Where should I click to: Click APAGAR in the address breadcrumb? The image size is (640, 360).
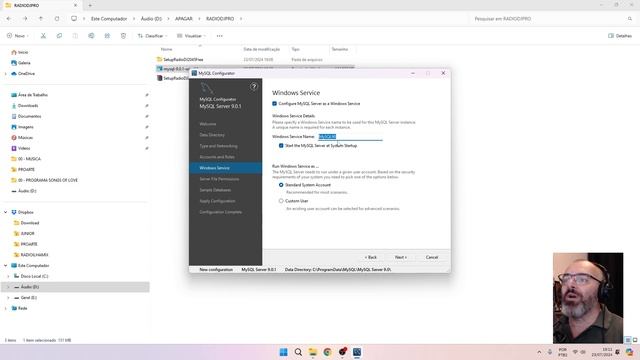click(184, 19)
